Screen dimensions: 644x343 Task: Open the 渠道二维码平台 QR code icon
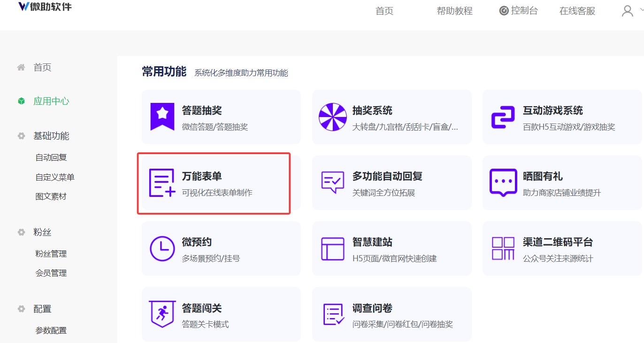502,248
